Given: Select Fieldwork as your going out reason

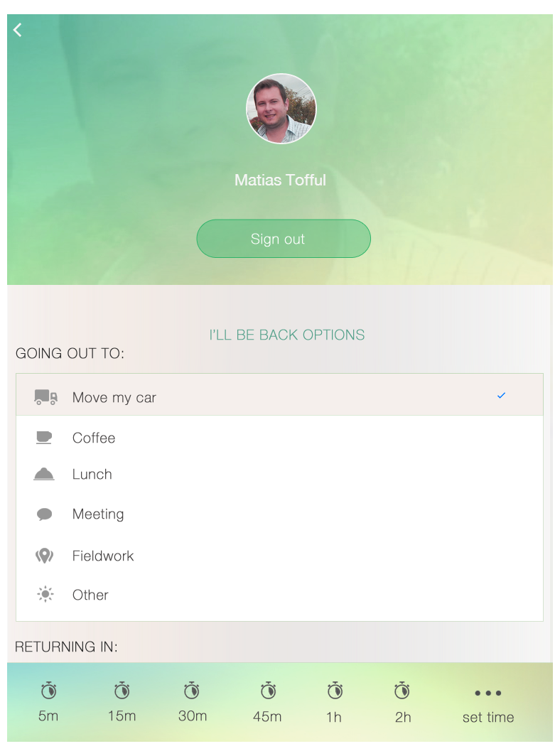Looking at the screenshot, I should [x=102, y=556].
